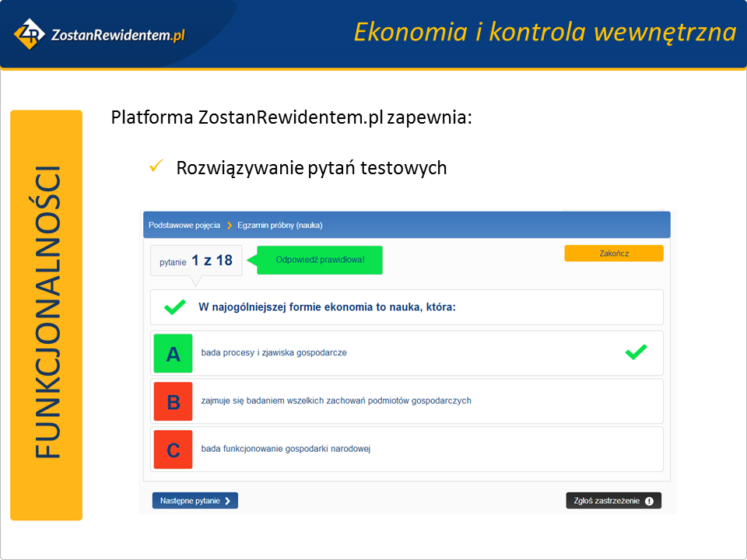This screenshot has width=747, height=560.
Task: Open the Egzamin próbny (nauka) breadcrumb
Action: (279, 225)
